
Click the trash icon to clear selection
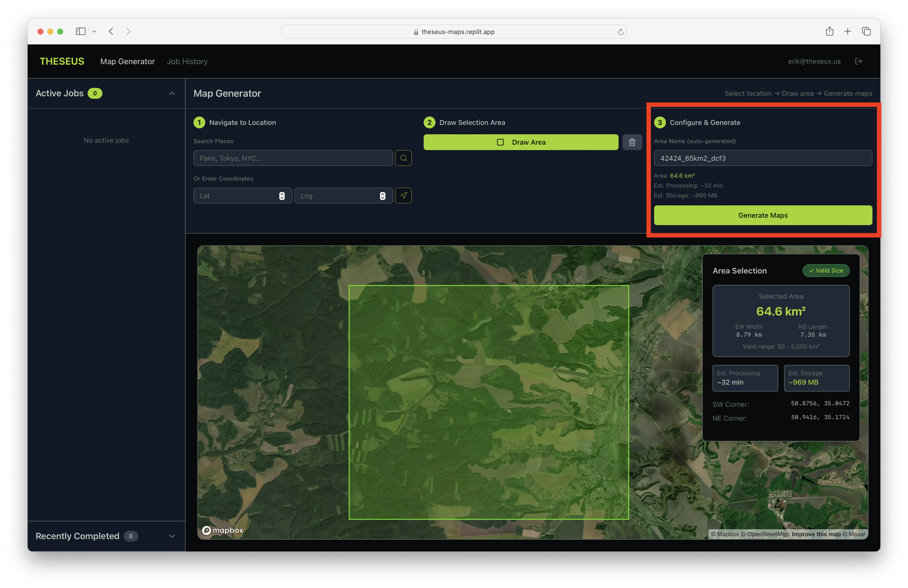pyautogui.click(x=632, y=142)
